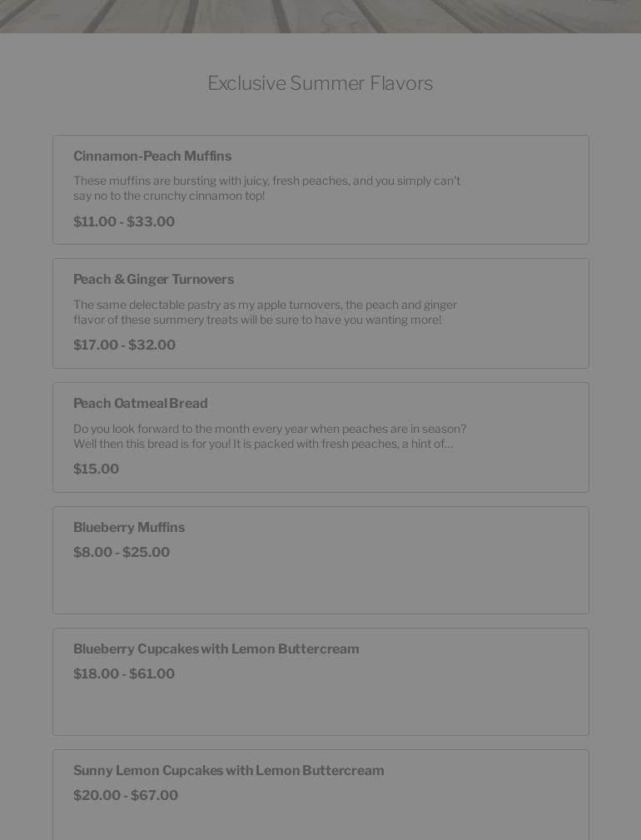Image resolution: width=641 pixels, height=840 pixels.
Task: Click the $18.00 - $61.00 price text
Action: click(x=124, y=673)
